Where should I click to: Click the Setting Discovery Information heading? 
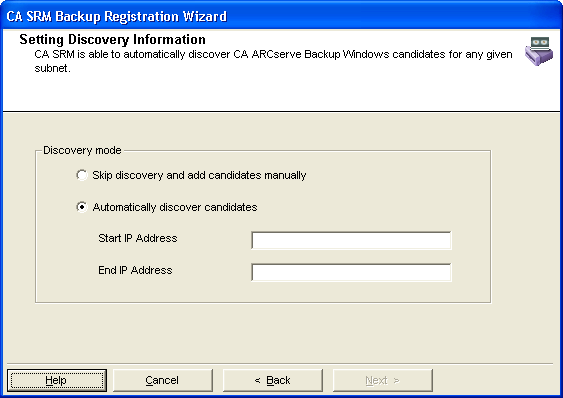tap(112, 39)
